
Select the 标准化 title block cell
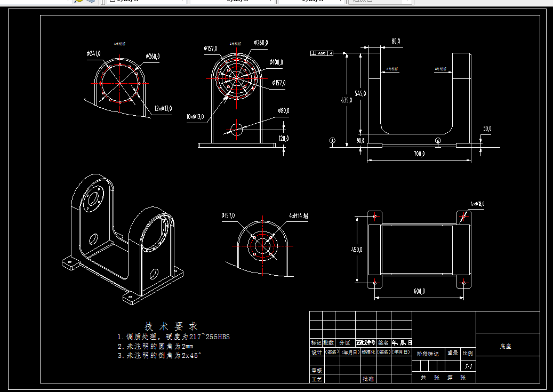368,352
